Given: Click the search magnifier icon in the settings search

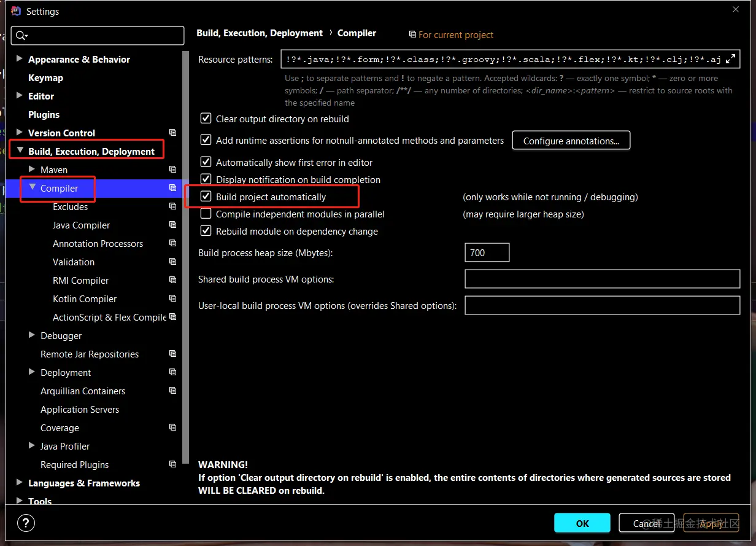Looking at the screenshot, I should click(x=21, y=36).
